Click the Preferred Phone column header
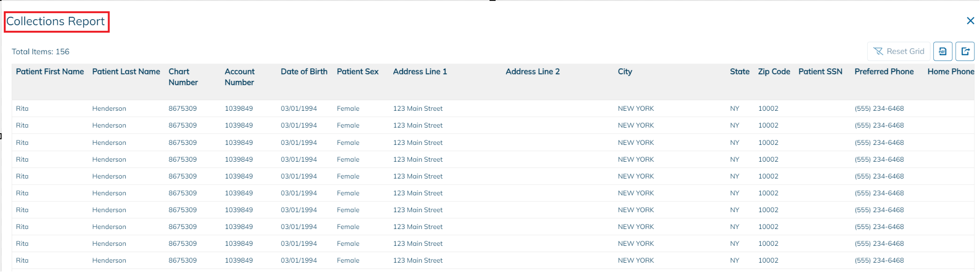The image size is (980, 272). (x=884, y=72)
